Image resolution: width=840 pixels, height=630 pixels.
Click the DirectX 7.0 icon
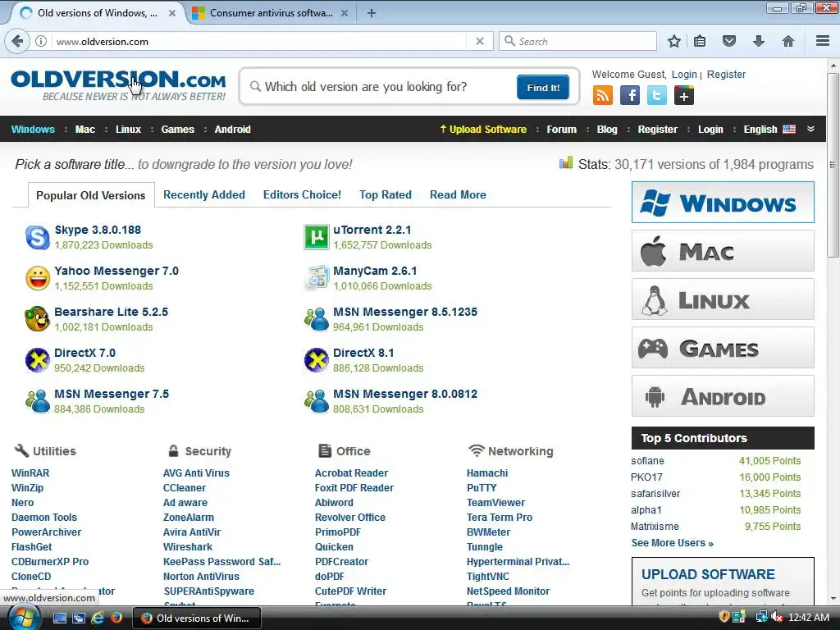(x=38, y=360)
